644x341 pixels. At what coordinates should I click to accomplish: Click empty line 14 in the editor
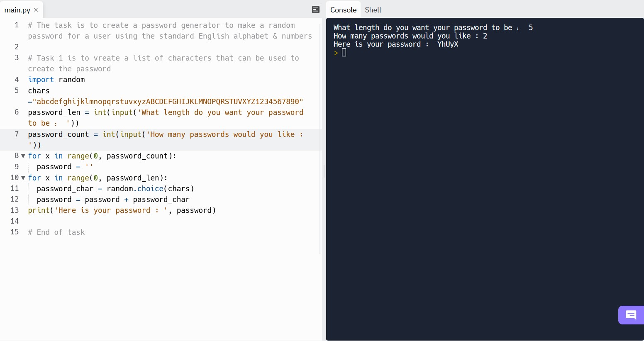pyautogui.click(x=166, y=221)
